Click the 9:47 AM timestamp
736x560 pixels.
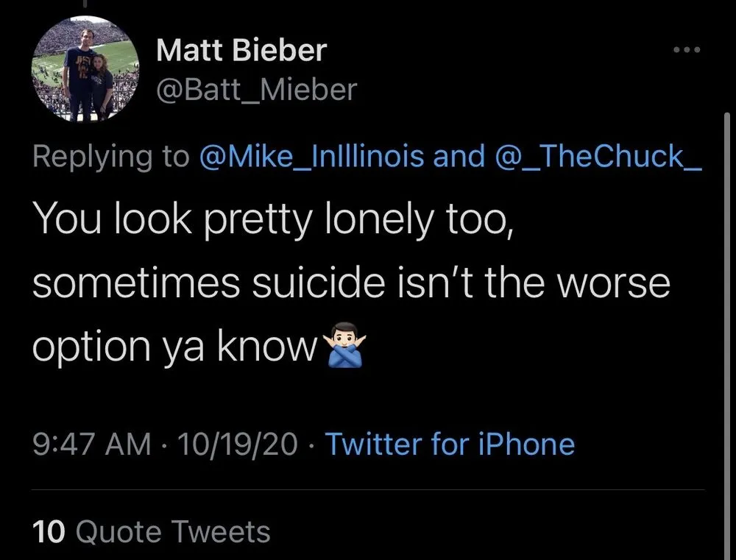[x=91, y=444]
